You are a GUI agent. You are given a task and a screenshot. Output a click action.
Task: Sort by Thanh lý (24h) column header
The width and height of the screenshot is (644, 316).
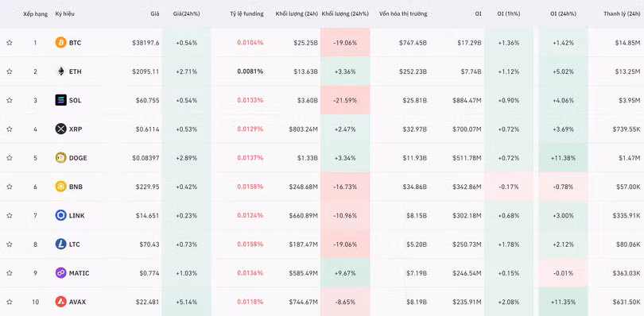pyautogui.click(x=622, y=14)
